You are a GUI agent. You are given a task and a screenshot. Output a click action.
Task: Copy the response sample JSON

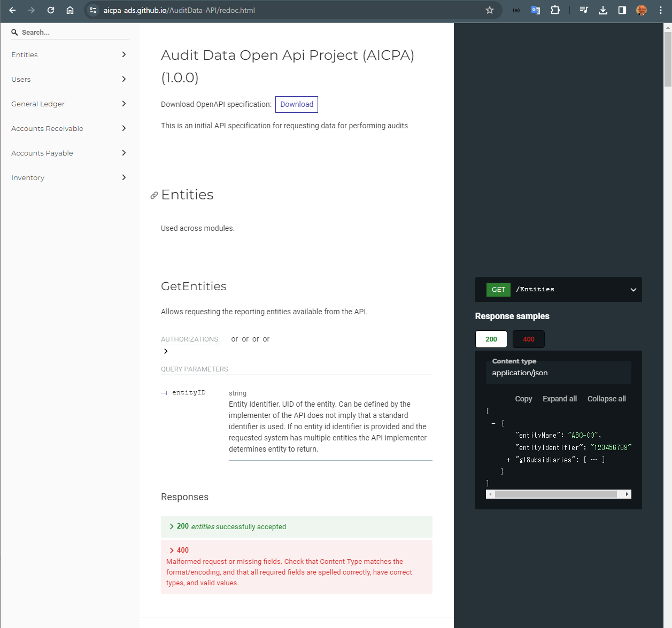[523, 399]
